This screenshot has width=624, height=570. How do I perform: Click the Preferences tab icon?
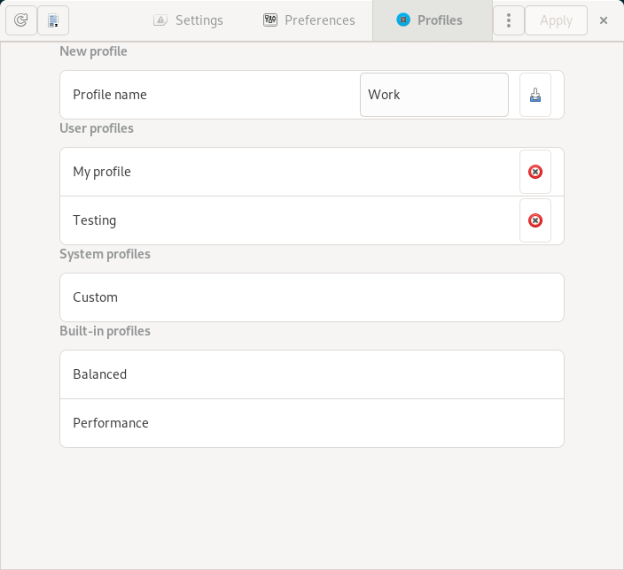tap(270, 20)
